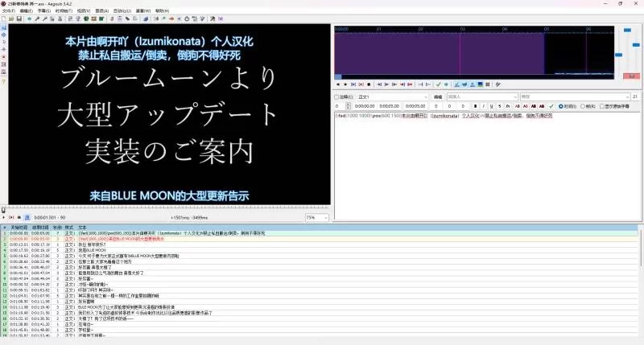Toggle the bold formatting button
The width and height of the screenshot is (644, 345).
[x=475, y=106]
